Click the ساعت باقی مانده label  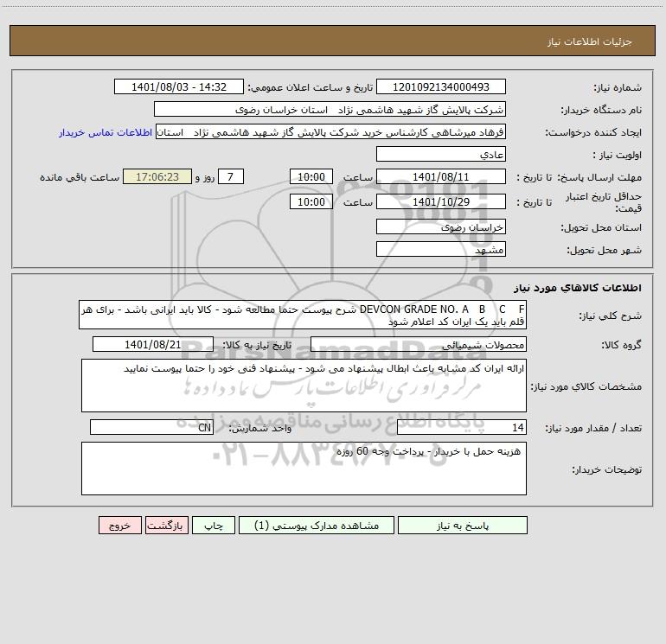[x=80, y=177]
